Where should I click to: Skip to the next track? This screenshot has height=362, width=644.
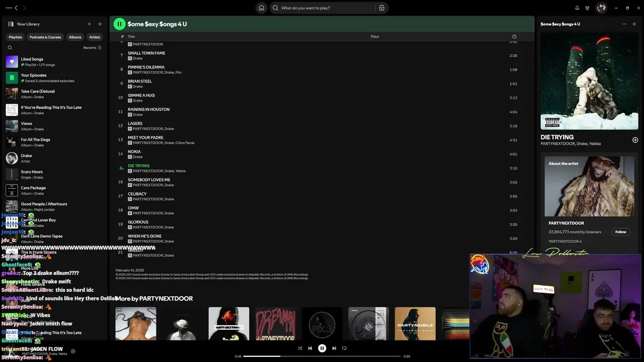pyautogui.click(x=334, y=348)
